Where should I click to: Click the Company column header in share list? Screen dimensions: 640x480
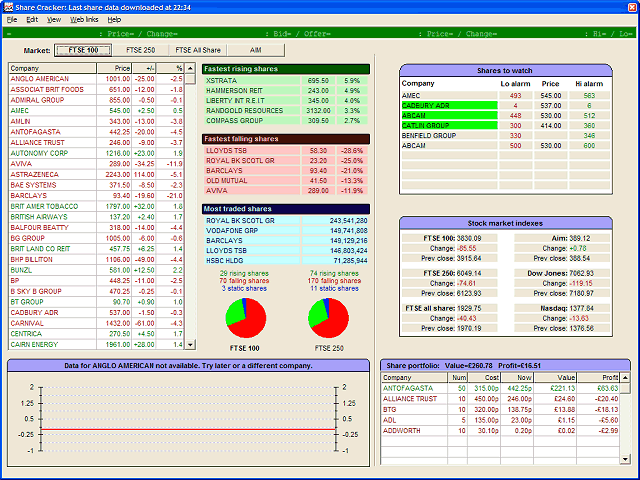click(53, 69)
